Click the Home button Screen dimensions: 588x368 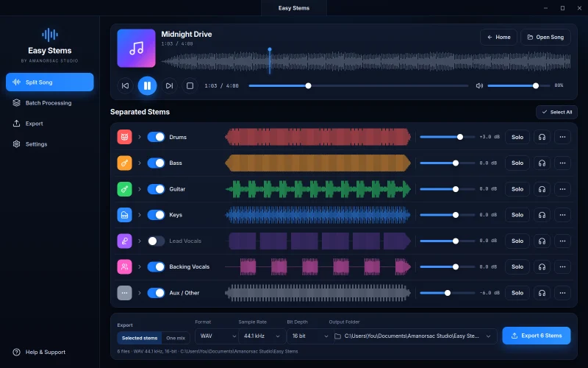point(499,38)
